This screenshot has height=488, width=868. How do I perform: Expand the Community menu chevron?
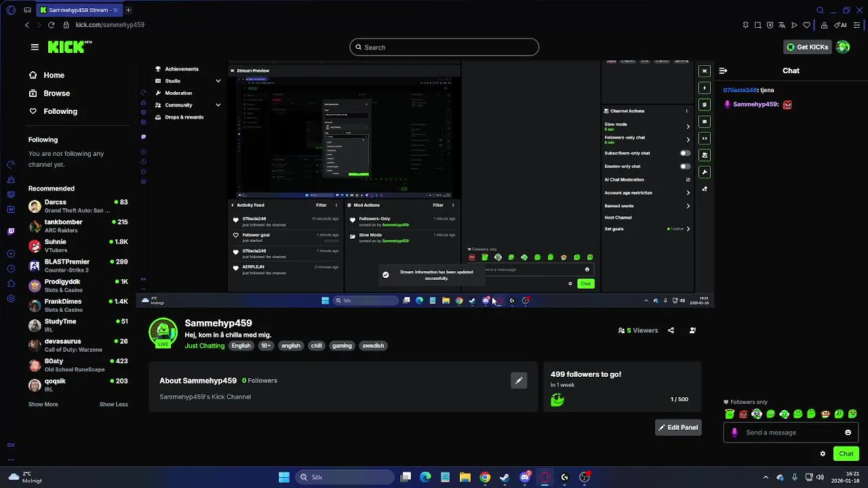pyautogui.click(x=218, y=105)
